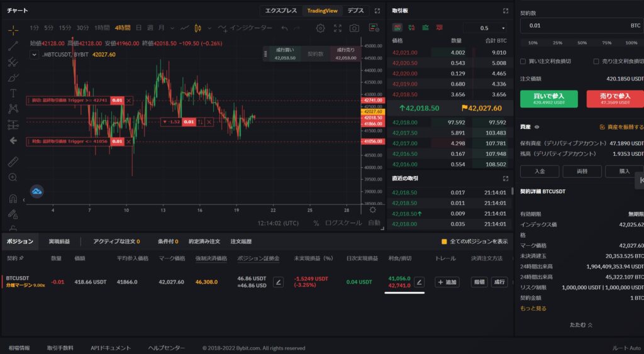Show sell-only order book view
The width and height of the screenshot is (644, 354).
pyautogui.click(x=440, y=28)
